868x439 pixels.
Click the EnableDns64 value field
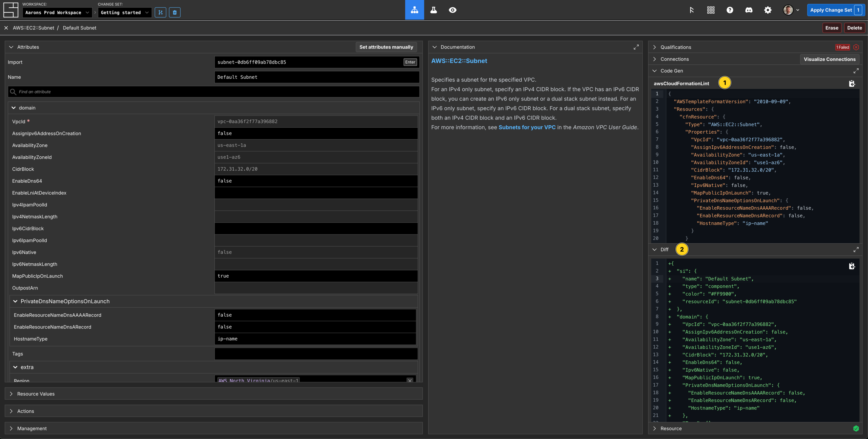(316, 181)
